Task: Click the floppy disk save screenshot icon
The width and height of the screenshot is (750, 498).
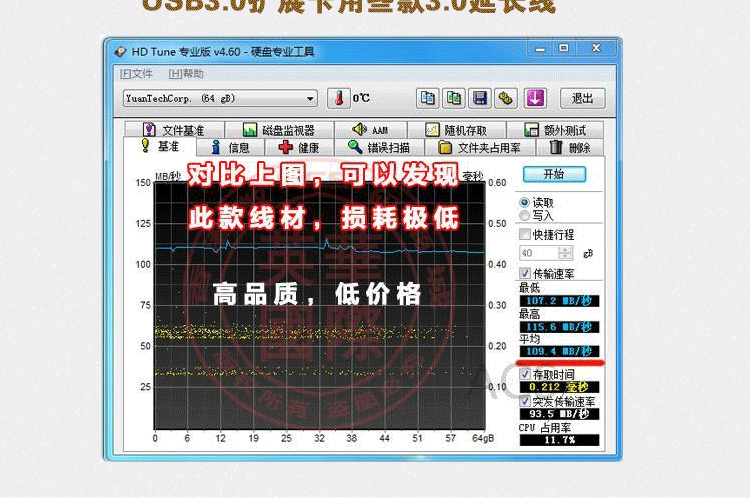Action: click(479, 98)
